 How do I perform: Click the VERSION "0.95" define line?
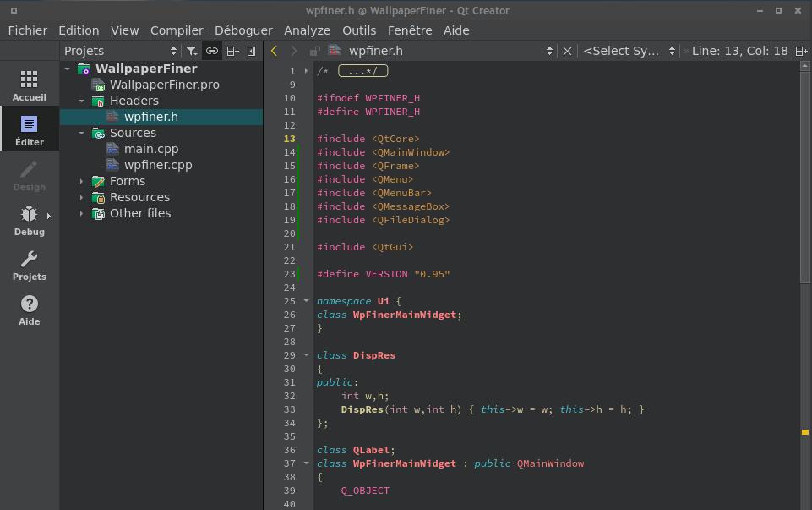[x=384, y=274]
